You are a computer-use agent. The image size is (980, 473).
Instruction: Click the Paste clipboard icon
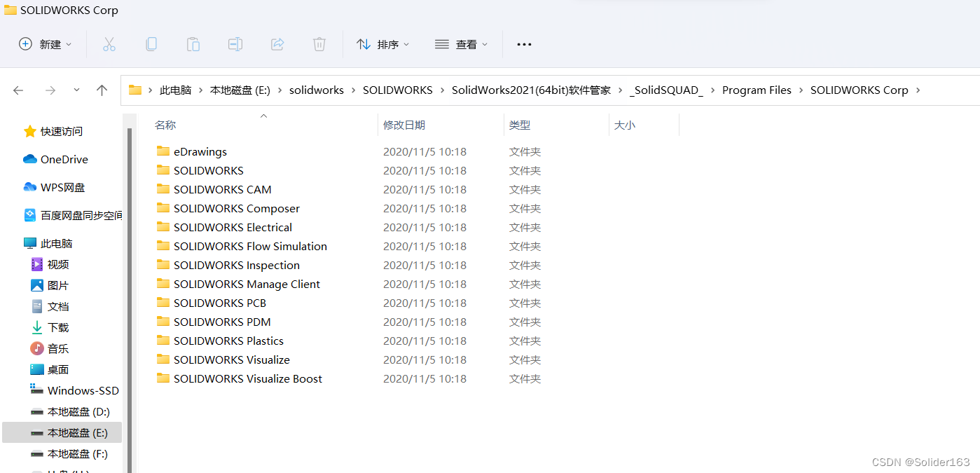[x=193, y=44]
